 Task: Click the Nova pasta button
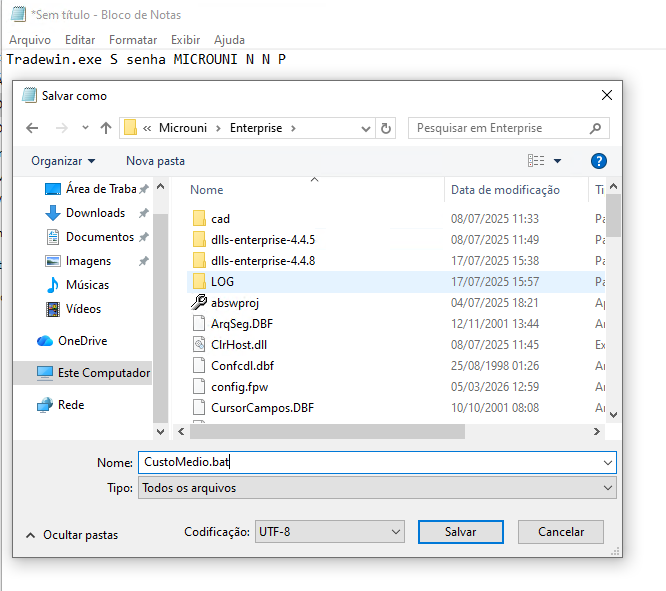(155, 161)
